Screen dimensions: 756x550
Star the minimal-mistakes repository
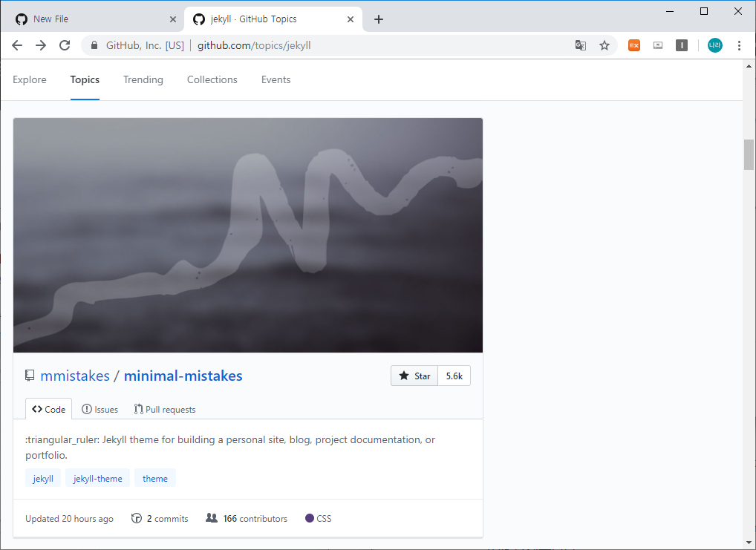pyautogui.click(x=414, y=376)
